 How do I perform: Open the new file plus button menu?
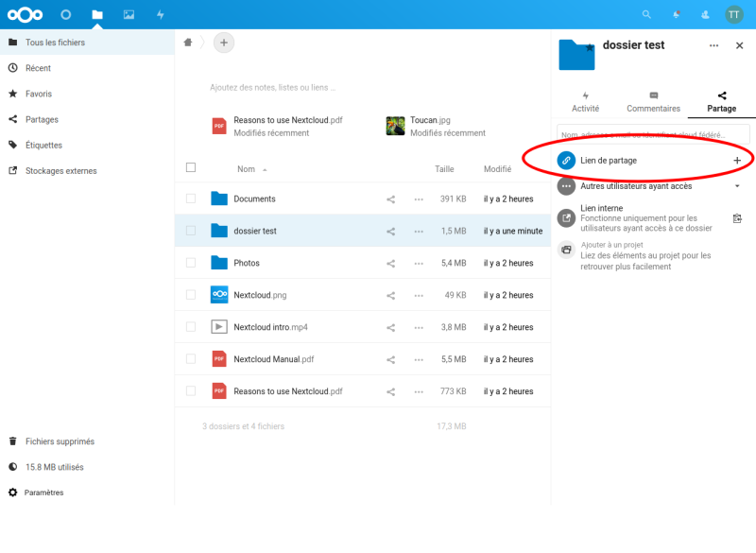coord(224,43)
